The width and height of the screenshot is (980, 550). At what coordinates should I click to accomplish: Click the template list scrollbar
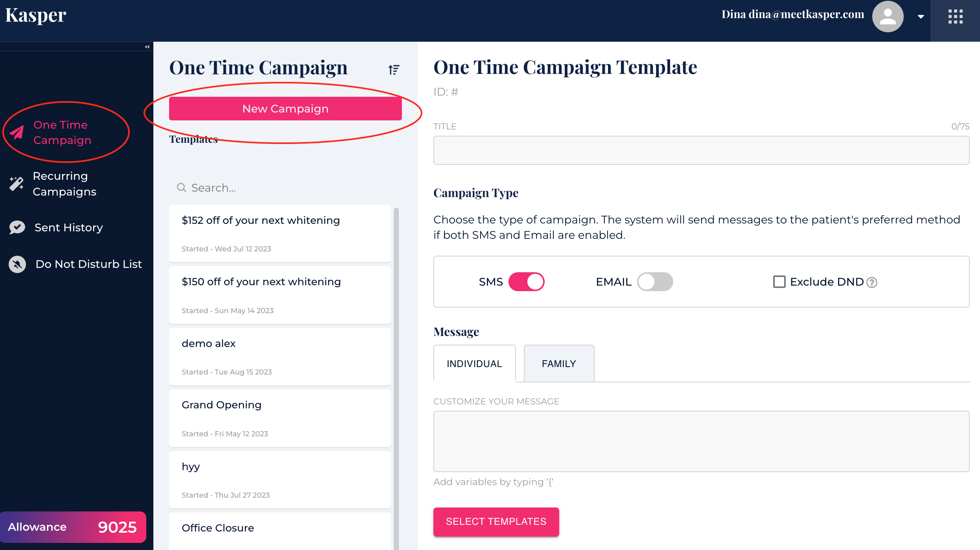pos(396,354)
